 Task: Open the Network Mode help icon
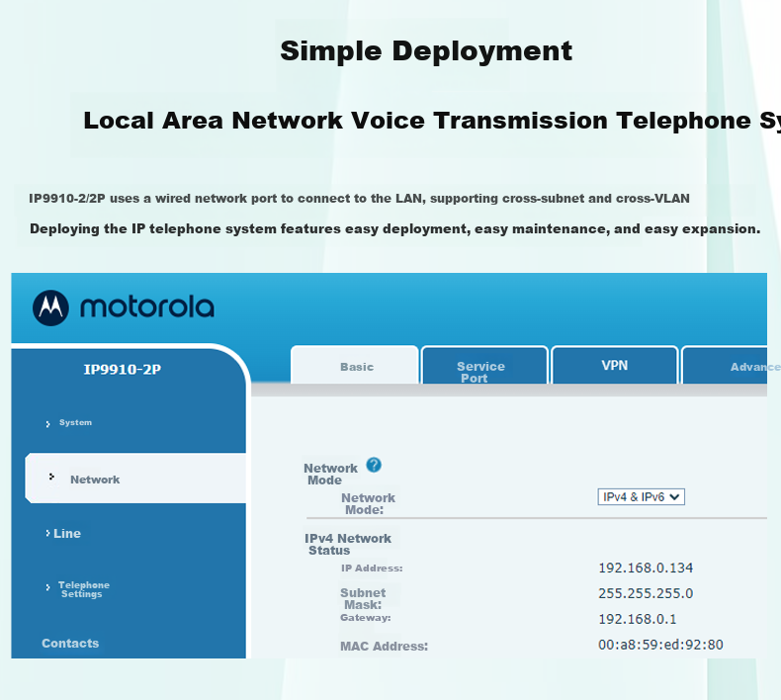pyautogui.click(x=374, y=465)
